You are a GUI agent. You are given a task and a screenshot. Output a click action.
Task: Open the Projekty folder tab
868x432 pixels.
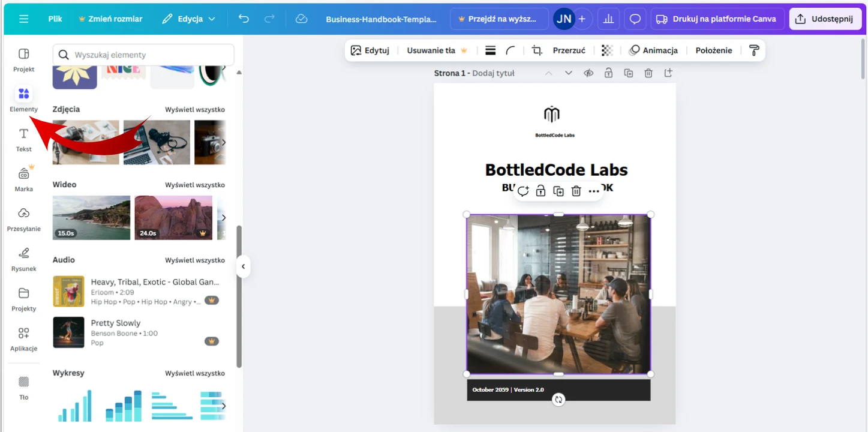coord(24,299)
